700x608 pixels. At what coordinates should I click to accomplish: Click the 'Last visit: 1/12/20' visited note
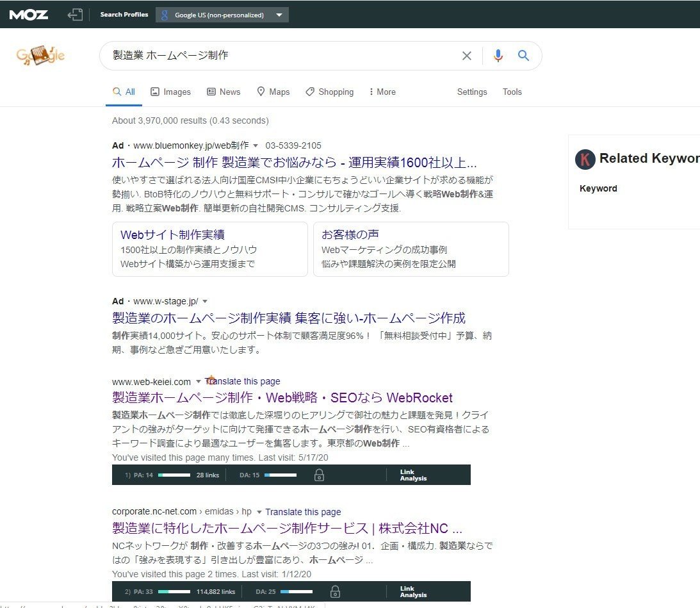(x=276, y=574)
